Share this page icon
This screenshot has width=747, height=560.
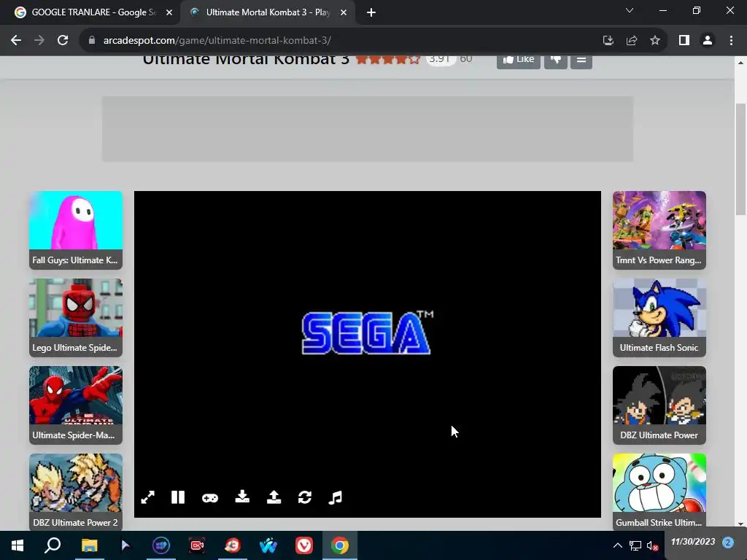tap(632, 41)
